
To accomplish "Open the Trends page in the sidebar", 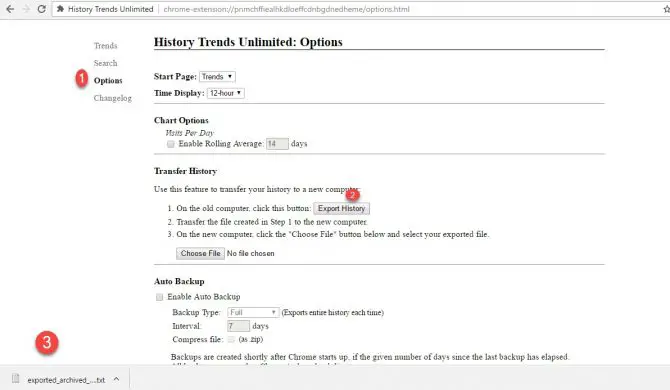I will (106, 46).
